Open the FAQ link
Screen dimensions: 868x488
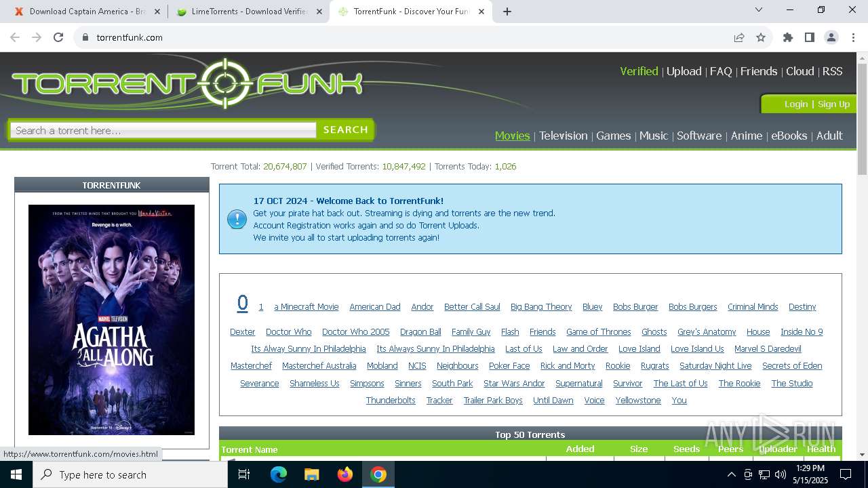click(721, 71)
